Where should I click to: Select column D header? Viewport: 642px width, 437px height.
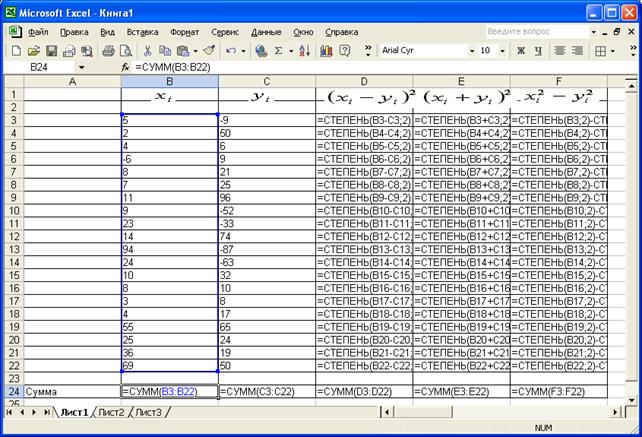pyautogui.click(x=364, y=81)
